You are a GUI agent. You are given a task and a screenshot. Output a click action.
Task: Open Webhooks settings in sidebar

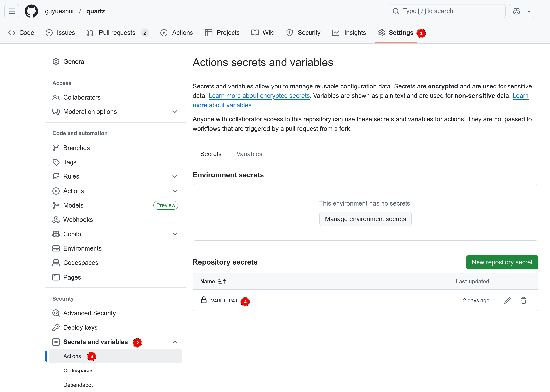(78, 220)
